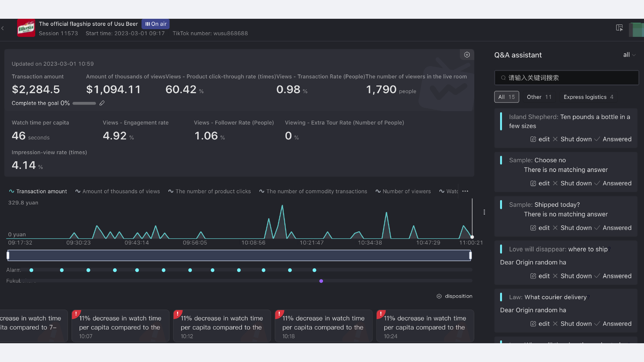Click the back arrow at top left

[x=3, y=28]
